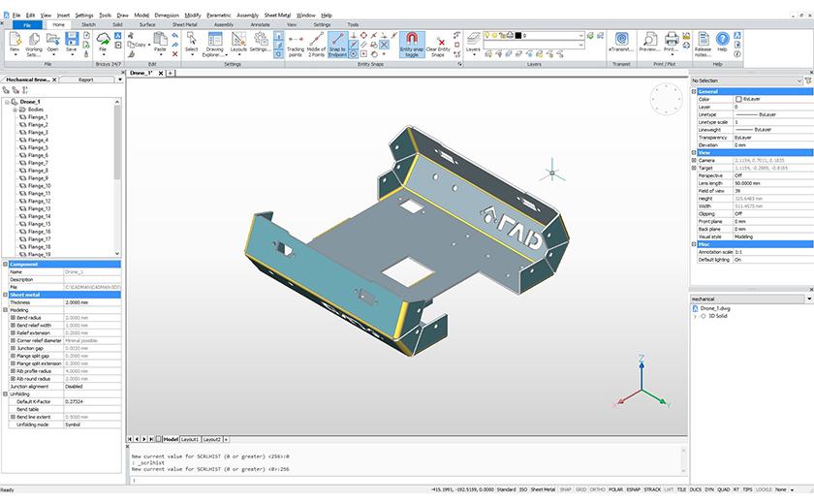This screenshot has height=504, width=814.
Task: Click the Tracking points tool
Action: [295, 42]
